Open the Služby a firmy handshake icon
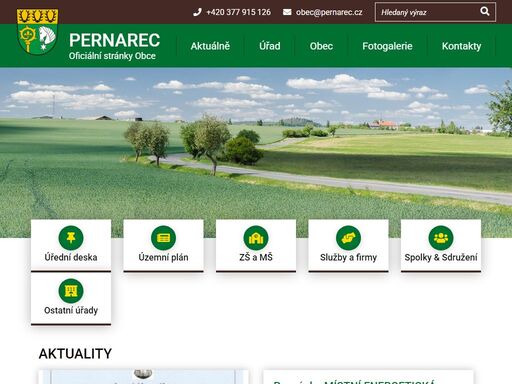 (348, 238)
